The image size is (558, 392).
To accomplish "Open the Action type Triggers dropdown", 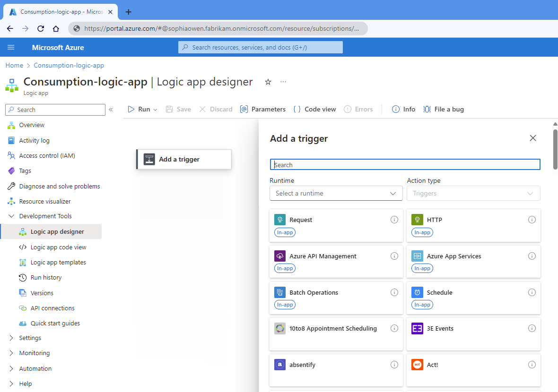I will coord(473,193).
